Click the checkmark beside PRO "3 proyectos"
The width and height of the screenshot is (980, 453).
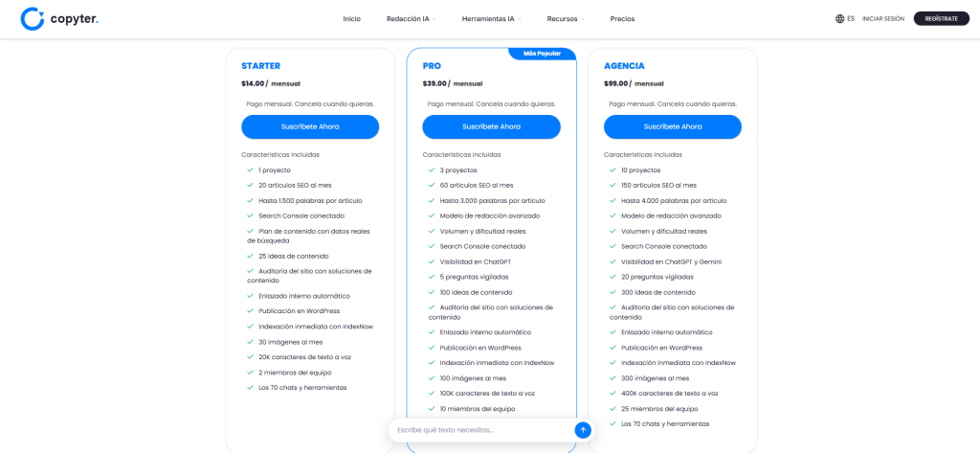click(432, 170)
